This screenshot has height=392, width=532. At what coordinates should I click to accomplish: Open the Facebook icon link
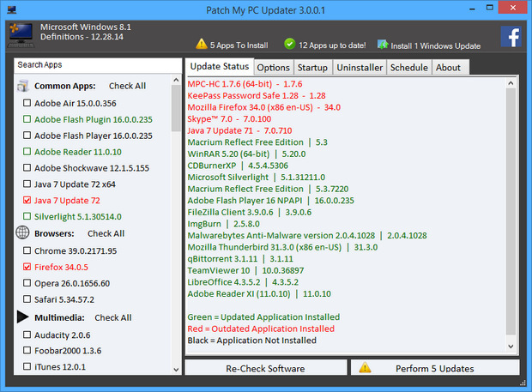pos(511,37)
